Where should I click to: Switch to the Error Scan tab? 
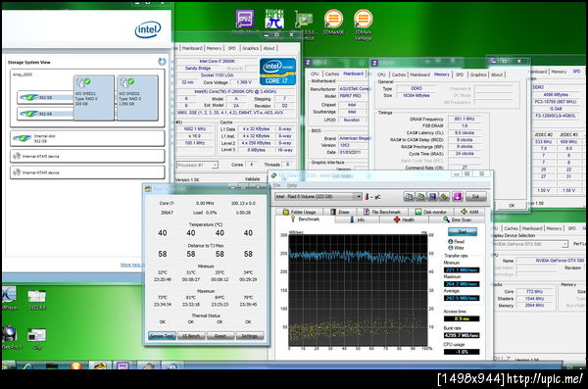point(457,219)
